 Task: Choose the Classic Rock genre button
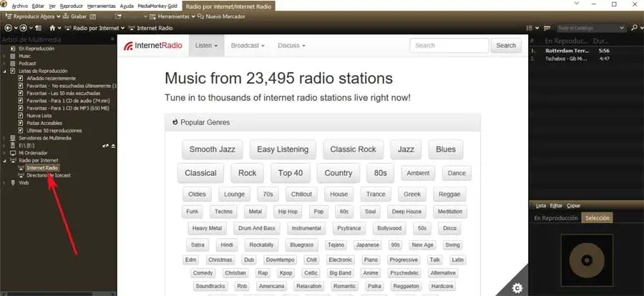coord(353,149)
